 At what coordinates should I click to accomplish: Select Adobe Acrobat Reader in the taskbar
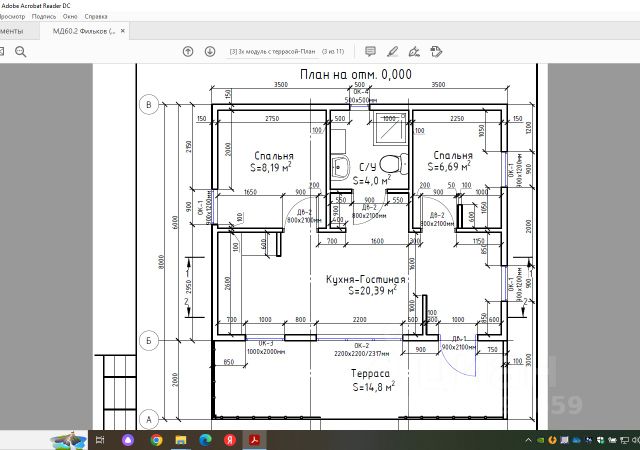[x=255, y=440]
